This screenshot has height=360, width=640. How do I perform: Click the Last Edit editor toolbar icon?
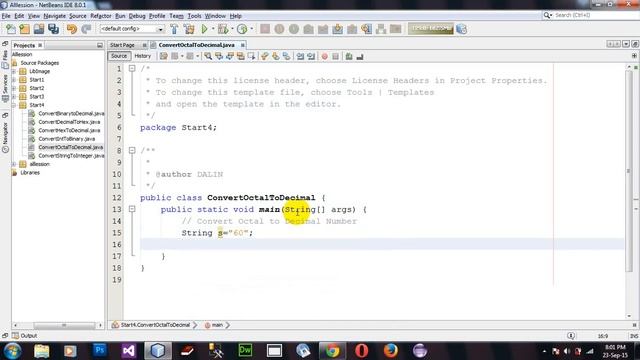pyautogui.click(x=164, y=56)
